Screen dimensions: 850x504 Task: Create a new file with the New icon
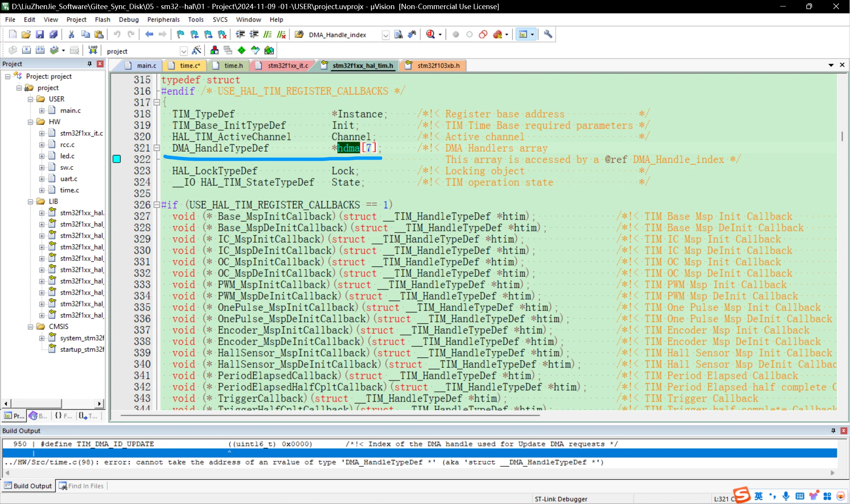(13, 35)
